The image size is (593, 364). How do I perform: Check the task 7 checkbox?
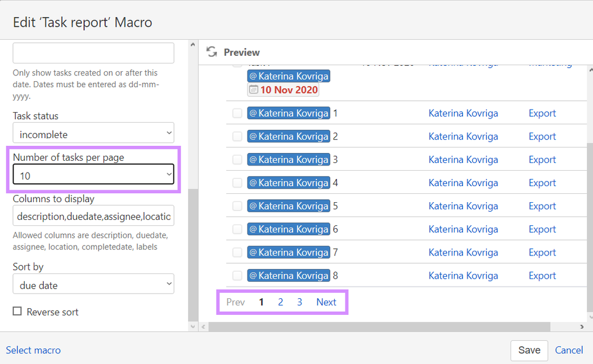pyautogui.click(x=237, y=252)
